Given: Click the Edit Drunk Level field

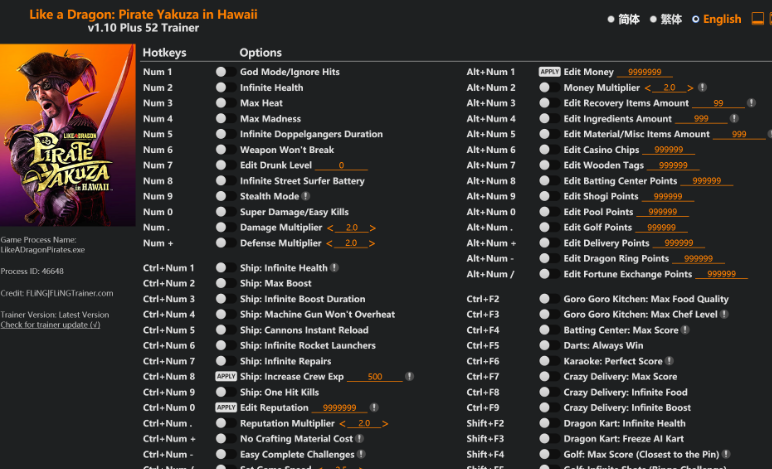Looking at the screenshot, I should [x=341, y=165].
